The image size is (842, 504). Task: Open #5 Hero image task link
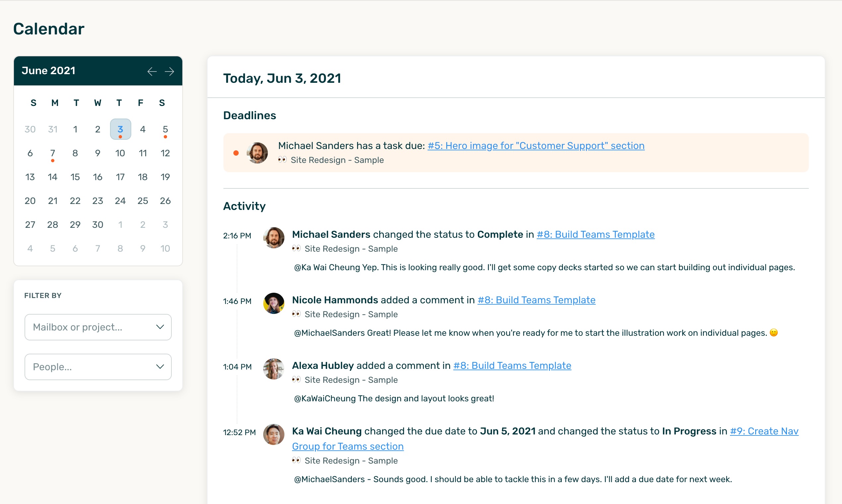(536, 146)
